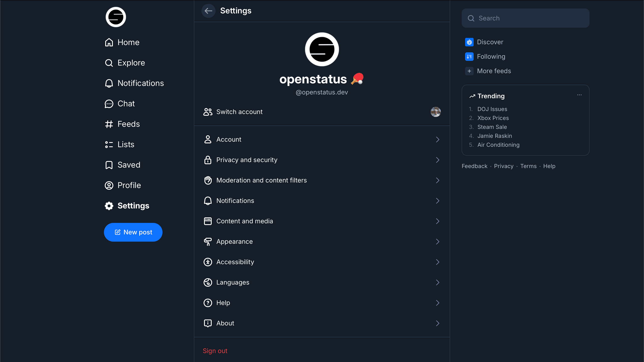Screen dimensions: 644x362
Task: Open the More feeds link
Action: pyautogui.click(x=494, y=71)
